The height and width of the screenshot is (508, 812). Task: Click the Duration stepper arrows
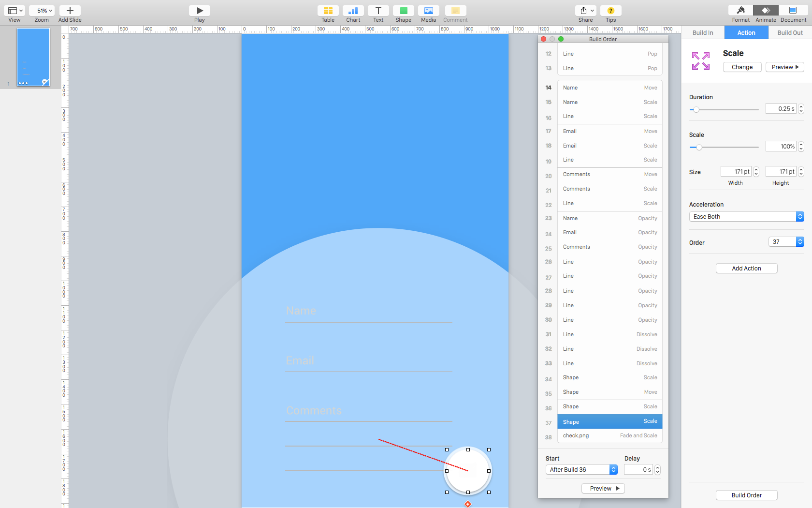[801, 109]
